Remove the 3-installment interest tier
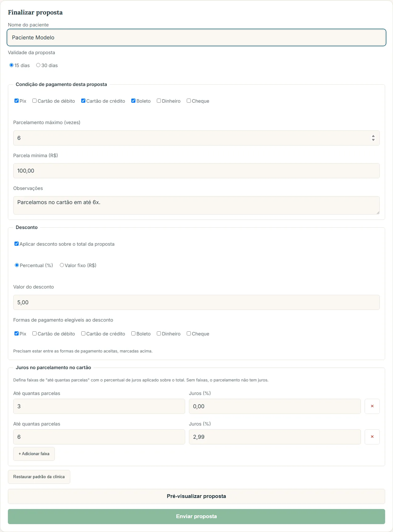 (x=372, y=406)
